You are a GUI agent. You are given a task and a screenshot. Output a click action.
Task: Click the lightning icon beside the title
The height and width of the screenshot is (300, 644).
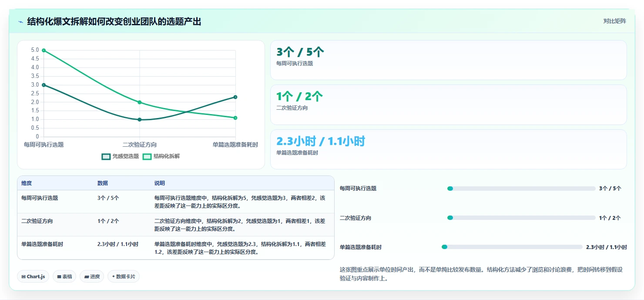20,22
